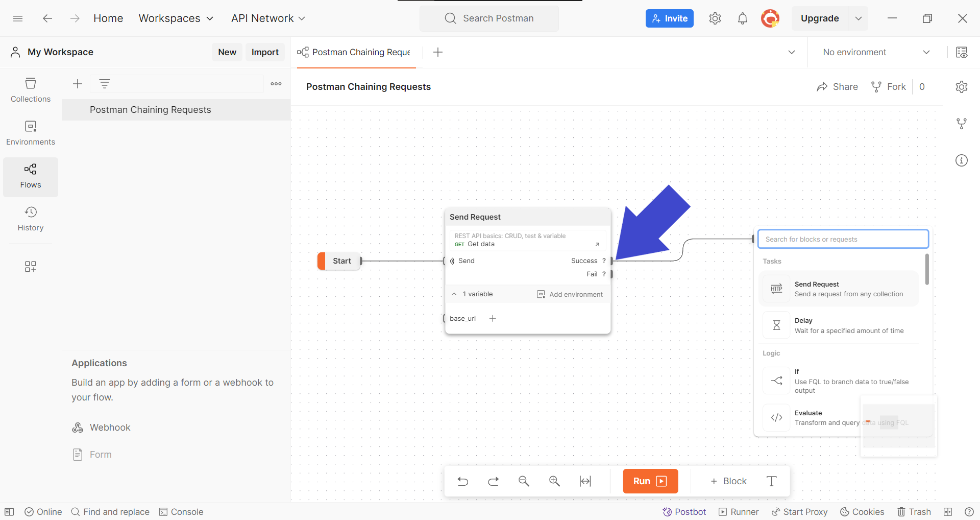Open the Runner in status bar
This screenshot has height=520, width=980.
tap(739, 512)
